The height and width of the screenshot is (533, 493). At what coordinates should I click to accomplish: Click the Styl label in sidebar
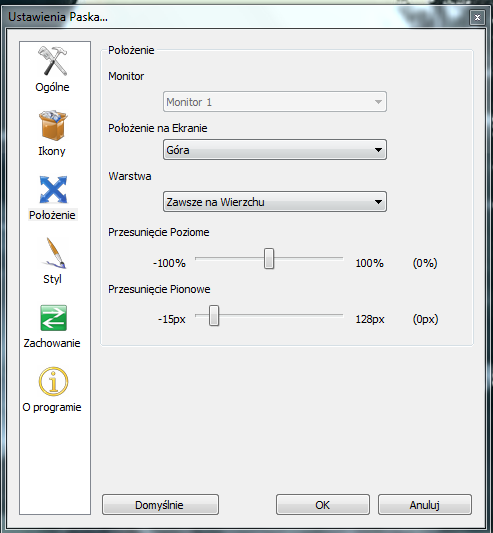(52, 279)
